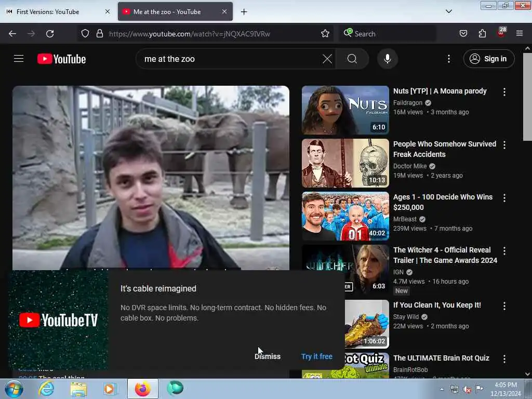Open the Save to Pocket icon
This screenshot has width=532, height=399.
coord(463,33)
